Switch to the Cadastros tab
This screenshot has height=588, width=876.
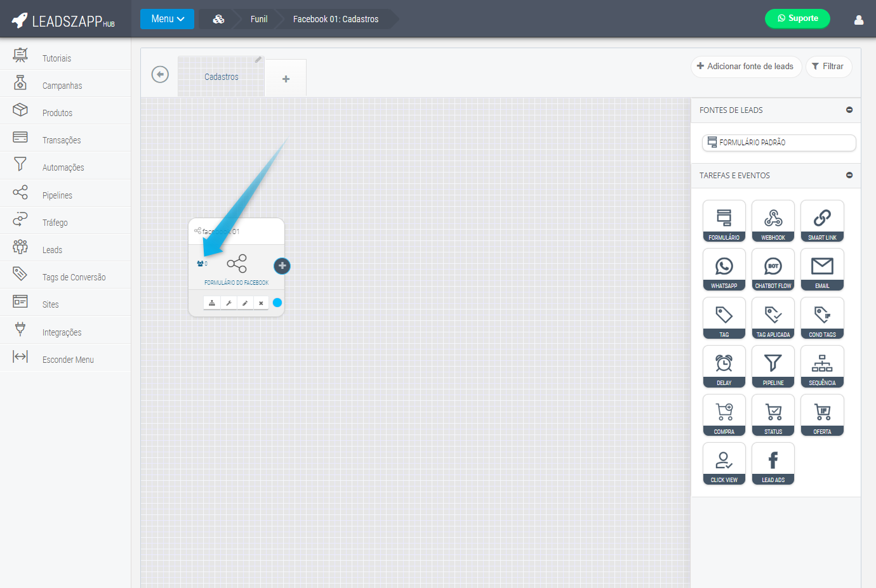pos(221,77)
